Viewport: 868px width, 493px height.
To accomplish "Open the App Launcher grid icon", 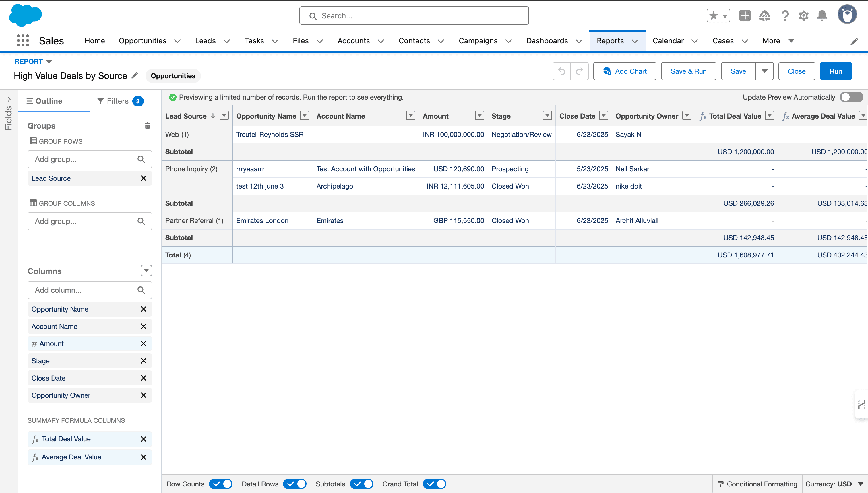I will coord(23,41).
